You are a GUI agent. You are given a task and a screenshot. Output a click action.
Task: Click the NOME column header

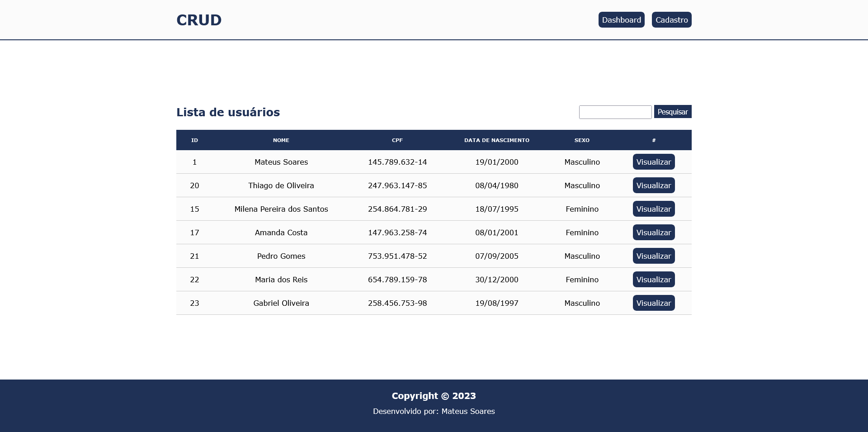coord(281,140)
